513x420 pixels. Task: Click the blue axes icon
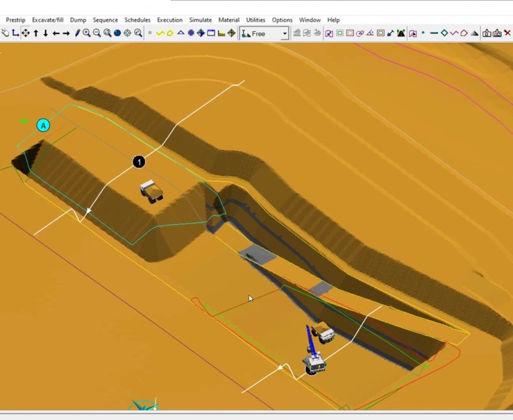pyautogui.click(x=15, y=33)
